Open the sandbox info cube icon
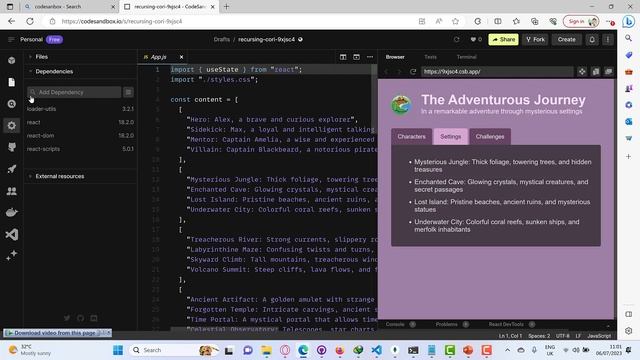The image size is (640, 360). click(x=11, y=60)
